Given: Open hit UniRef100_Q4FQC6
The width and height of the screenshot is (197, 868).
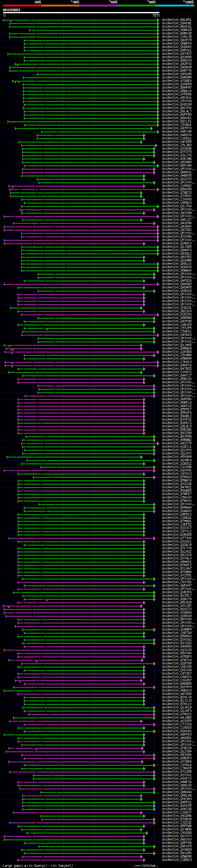Looking at the screenshot, I should [x=177, y=281].
